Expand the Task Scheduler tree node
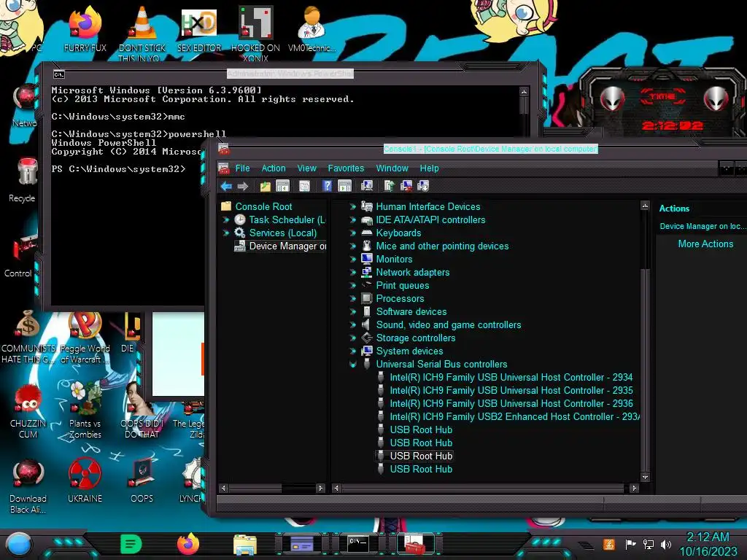The height and width of the screenshot is (560, 747). coord(226,220)
